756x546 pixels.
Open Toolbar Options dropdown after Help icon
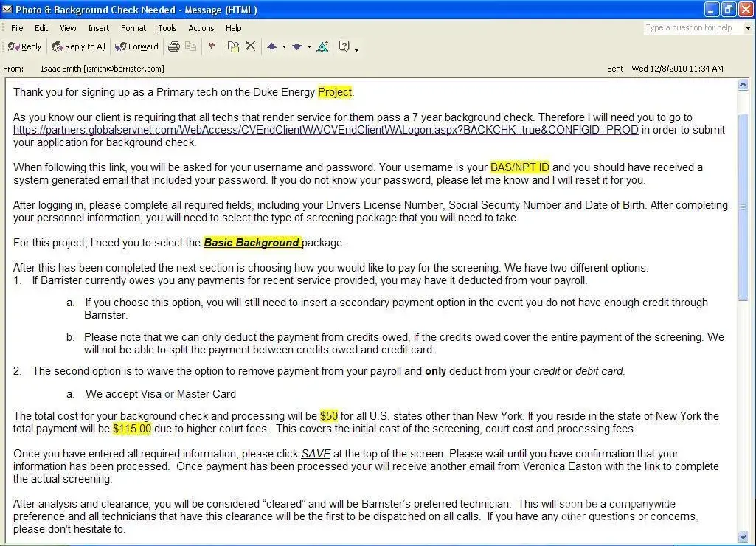[x=357, y=49]
